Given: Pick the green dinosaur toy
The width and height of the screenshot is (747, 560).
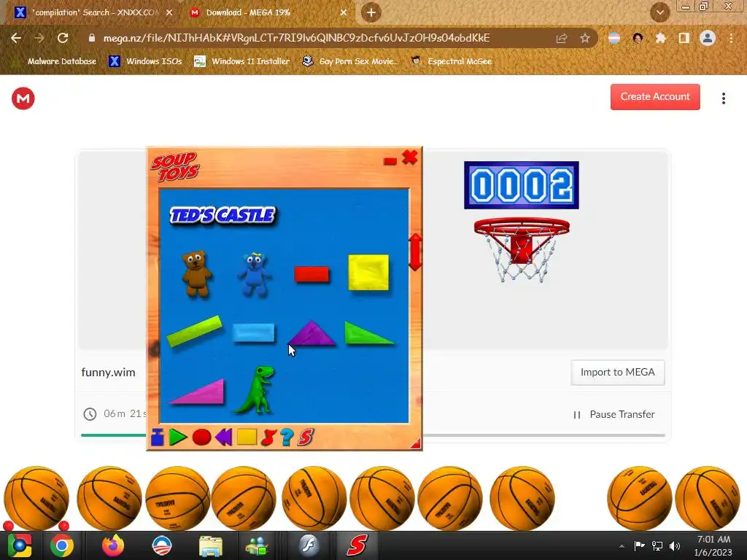Looking at the screenshot, I should coord(255,389).
